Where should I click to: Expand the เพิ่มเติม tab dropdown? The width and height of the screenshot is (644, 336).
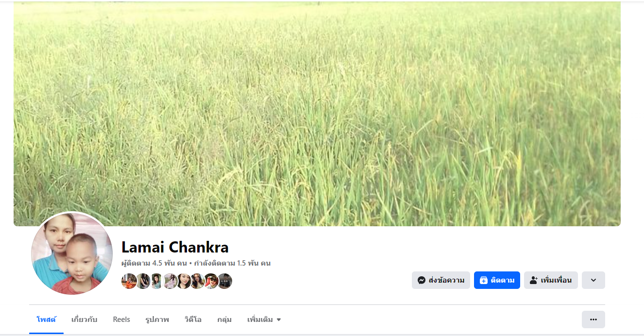[264, 319]
